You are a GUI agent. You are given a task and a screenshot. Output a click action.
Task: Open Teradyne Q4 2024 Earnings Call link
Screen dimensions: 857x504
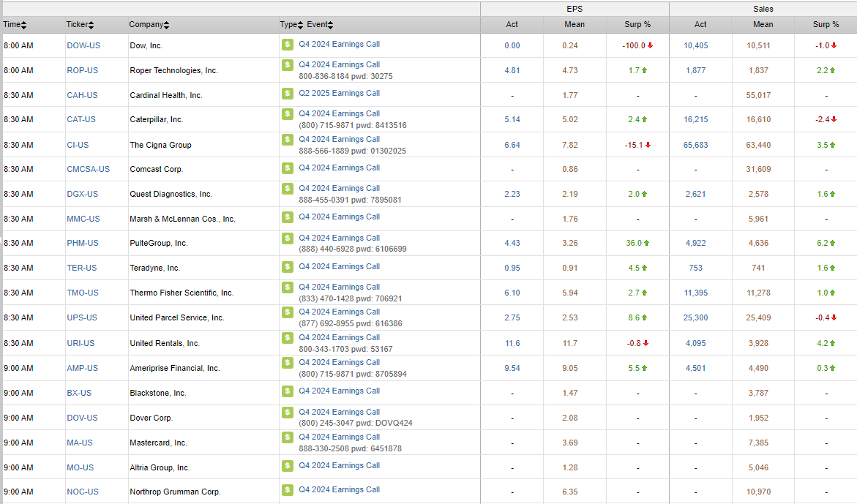coord(340,266)
